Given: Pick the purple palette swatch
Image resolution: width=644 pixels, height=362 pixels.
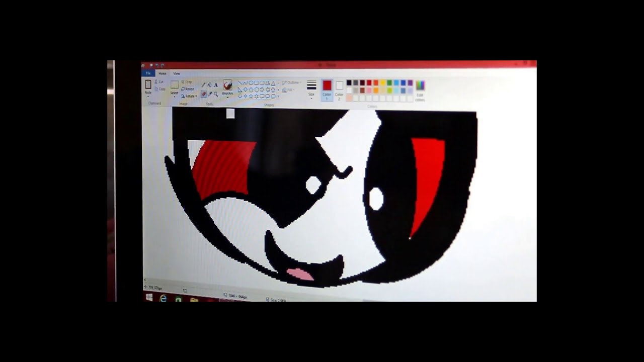Looking at the screenshot, I should (410, 83).
